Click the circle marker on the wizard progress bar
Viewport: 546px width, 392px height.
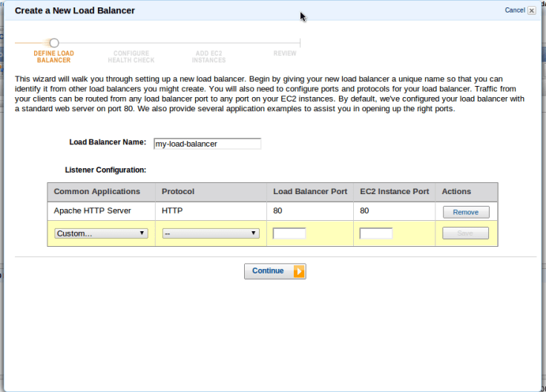point(54,43)
